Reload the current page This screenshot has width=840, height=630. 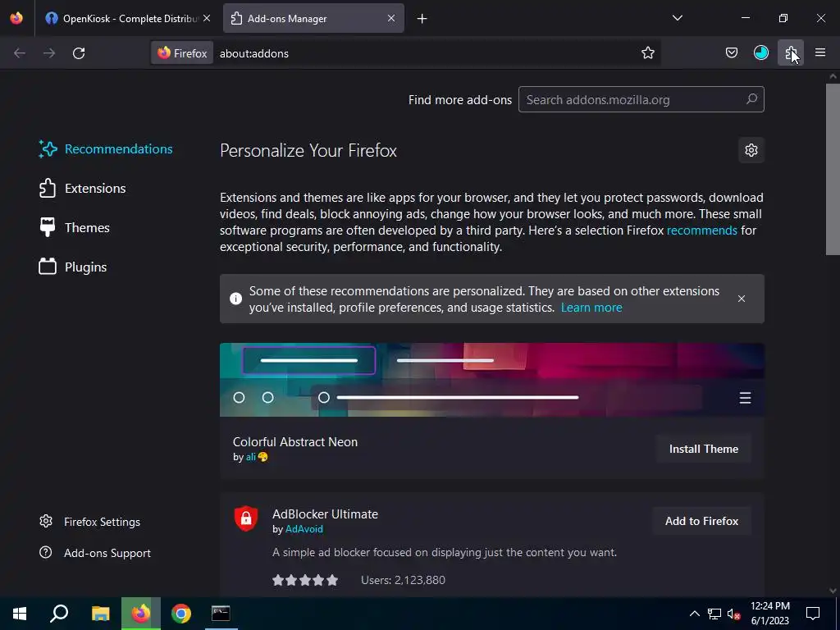coord(79,53)
